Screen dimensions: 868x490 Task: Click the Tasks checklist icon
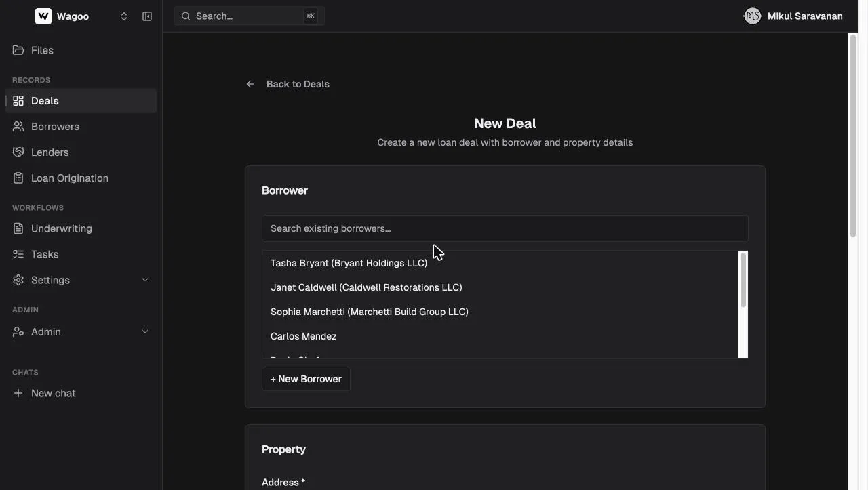coord(18,254)
